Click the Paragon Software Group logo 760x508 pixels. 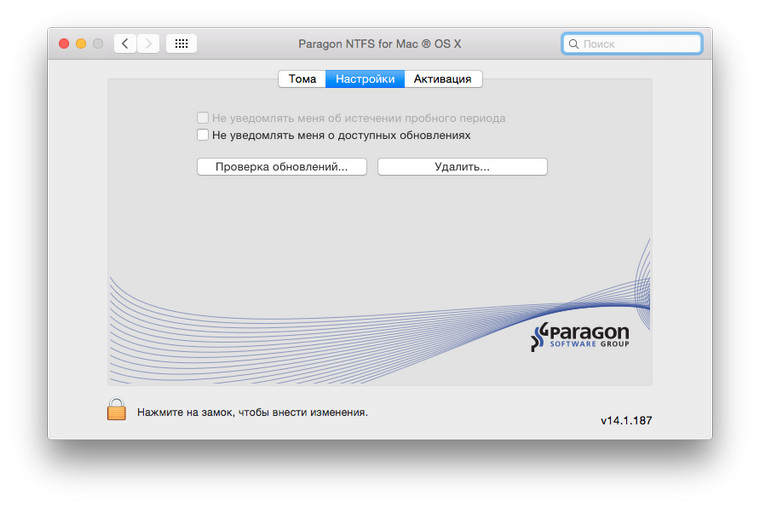580,336
